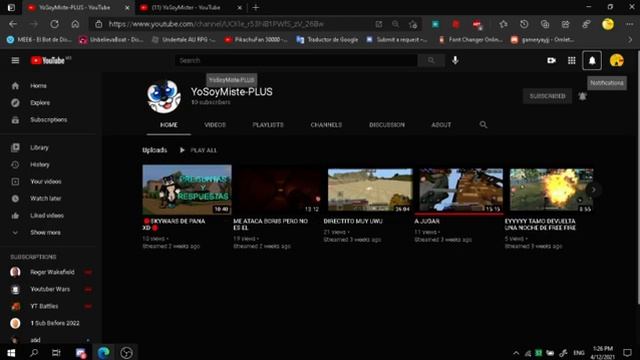Click the video title 'A JUGAR'
Image resolution: width=640 pixels, height=360 pixels.
pos(427,221)
